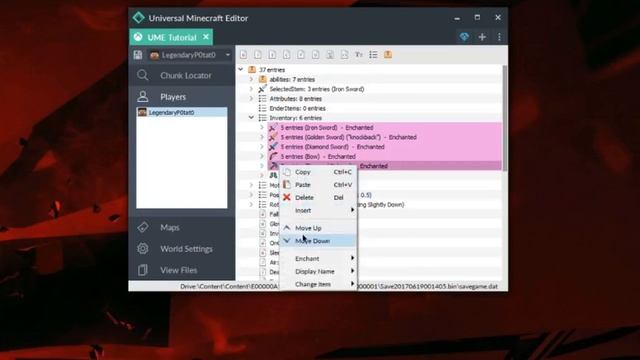Open the Insert submenu

pyautogui.click(x=318, y=210)
